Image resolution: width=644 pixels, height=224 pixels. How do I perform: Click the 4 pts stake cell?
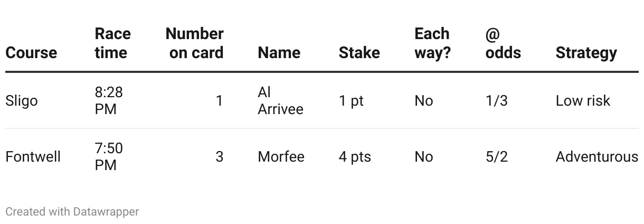pyautogui.click(x=355, y=157)
